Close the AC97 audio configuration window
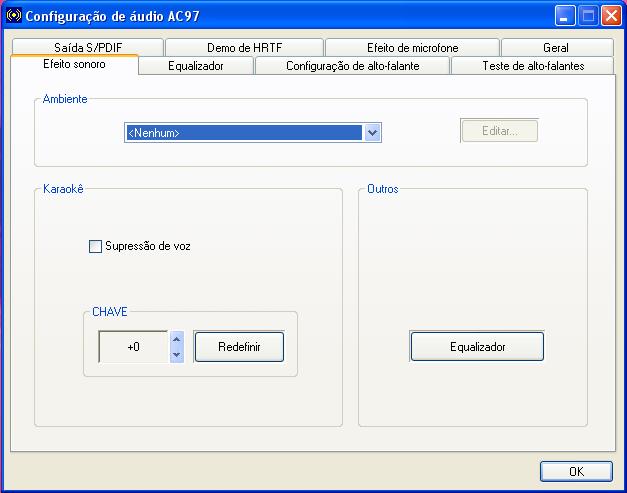This screenshot has width=627, height=493. click(611, 16)
